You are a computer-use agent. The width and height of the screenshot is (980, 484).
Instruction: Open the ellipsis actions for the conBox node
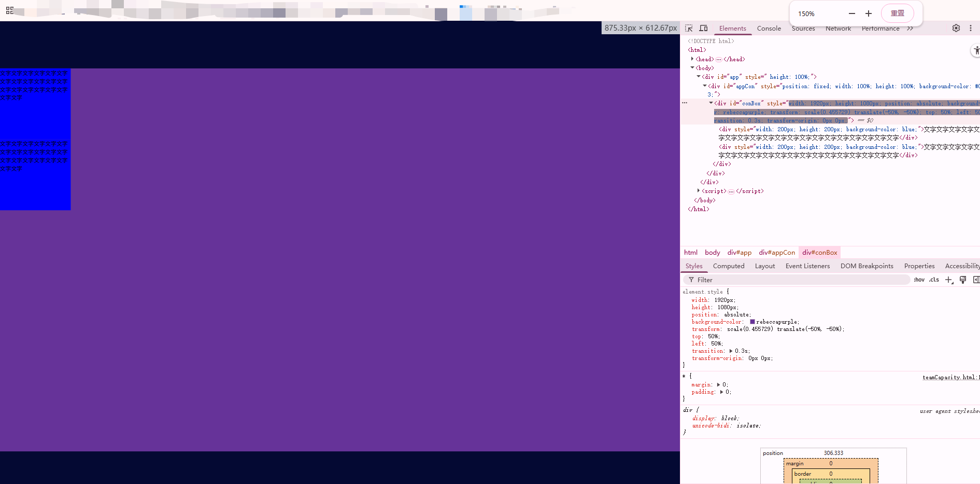click(685, 103)
